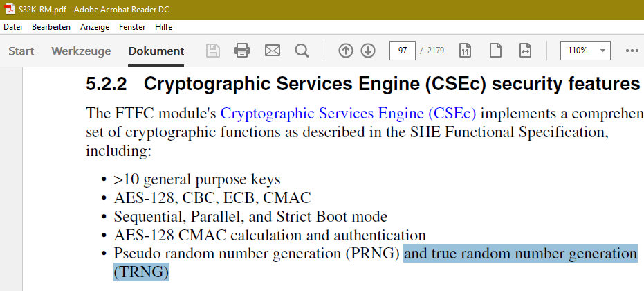Open the Anzeige menu
644x291 pixels.
coord(95,27)
